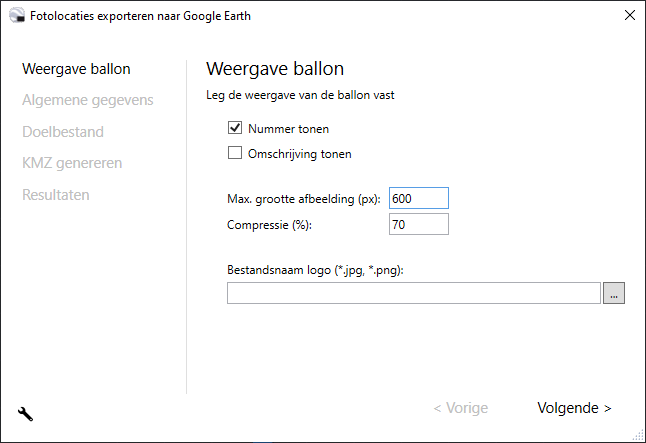Open the settings wrench icon
The height and width of the screenshot is (443, 646).
point(26,413)
